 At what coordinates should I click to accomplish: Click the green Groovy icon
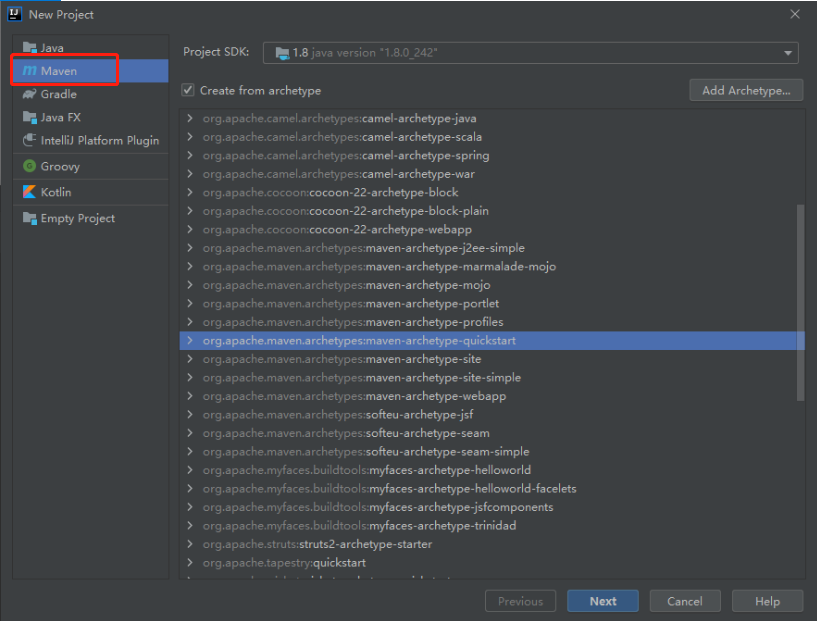pyautogui.click(x=29, y=166)
